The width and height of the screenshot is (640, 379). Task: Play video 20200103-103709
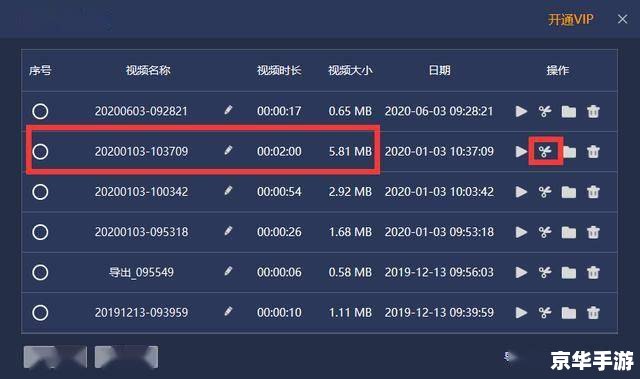click(x=521, y=152)
